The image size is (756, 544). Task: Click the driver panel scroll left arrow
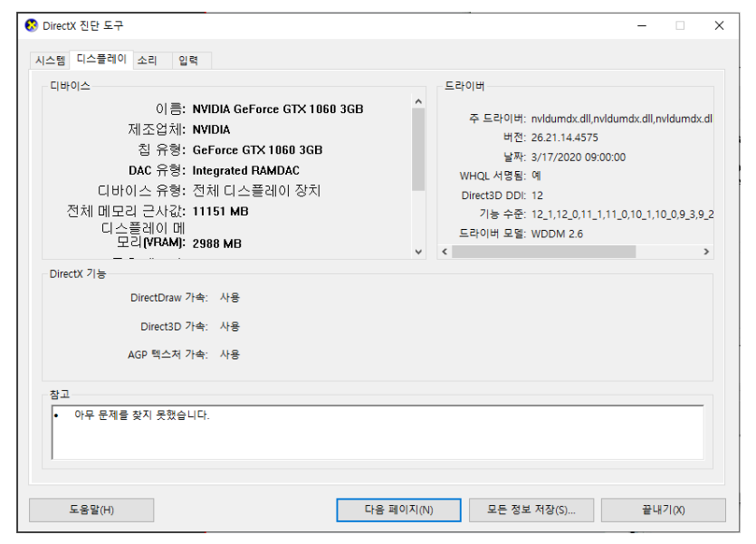click(x=445, y=252)
